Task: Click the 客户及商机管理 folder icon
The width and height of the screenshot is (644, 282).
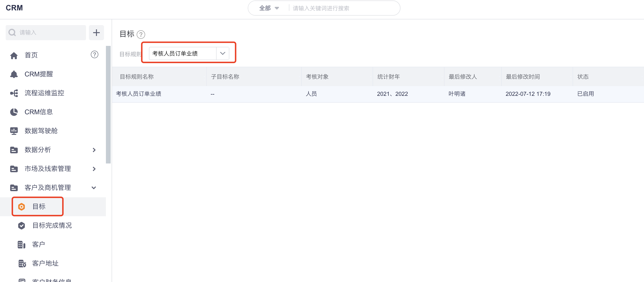Action: click(14, 188)
